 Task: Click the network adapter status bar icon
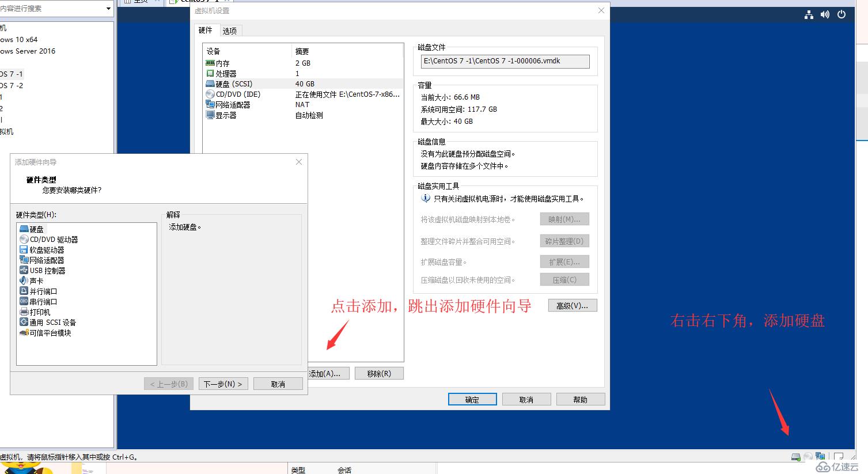[820, 457]
